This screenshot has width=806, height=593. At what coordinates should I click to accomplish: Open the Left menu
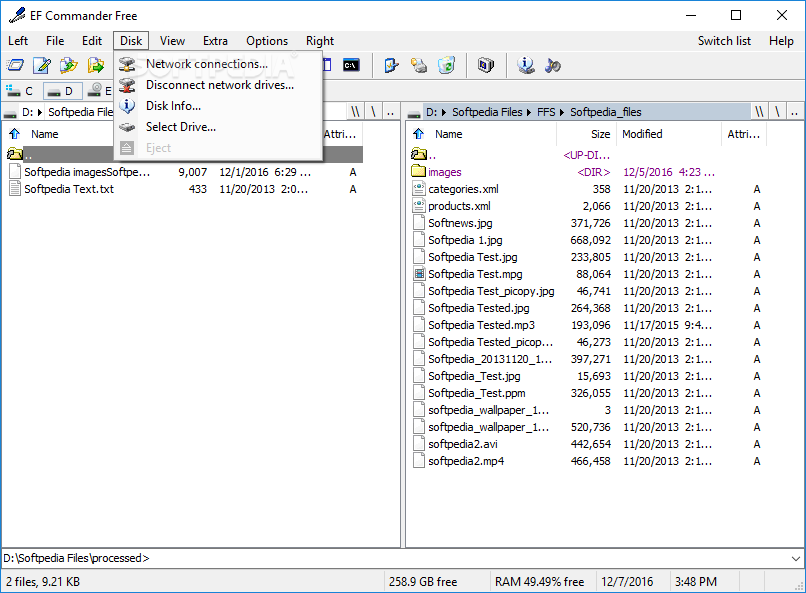point(18,41)
